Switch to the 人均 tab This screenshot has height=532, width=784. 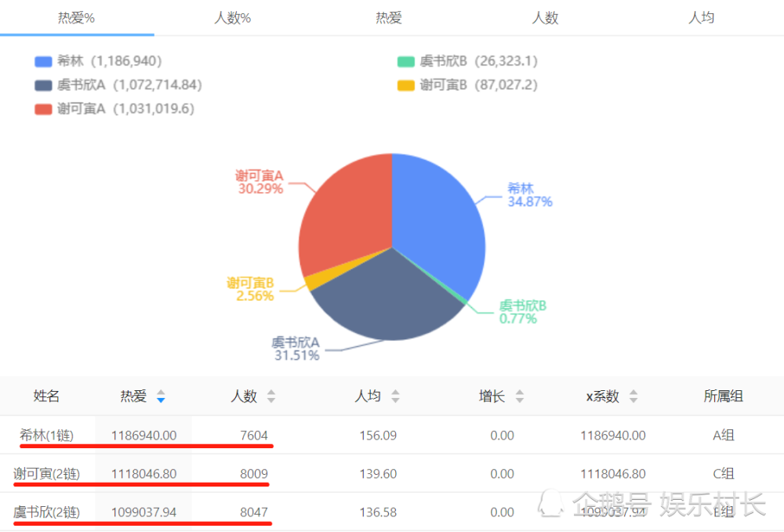pyautogui.click(x=702, y=17)
